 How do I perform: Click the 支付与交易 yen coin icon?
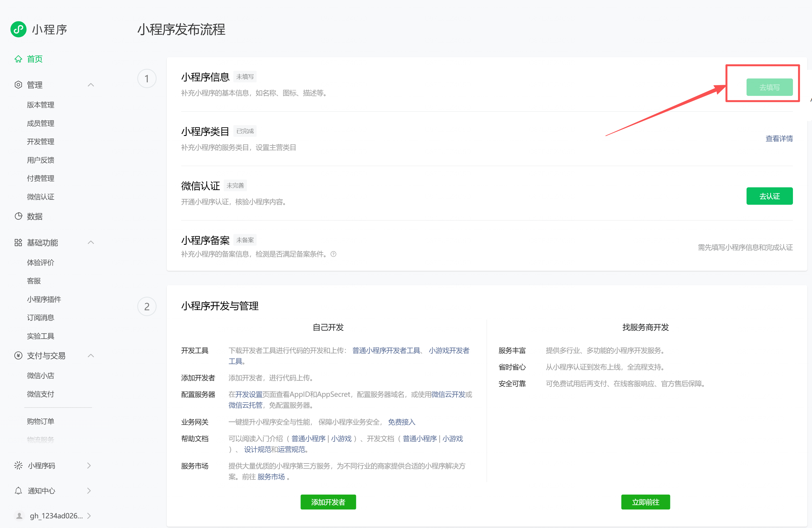[19, 356]
